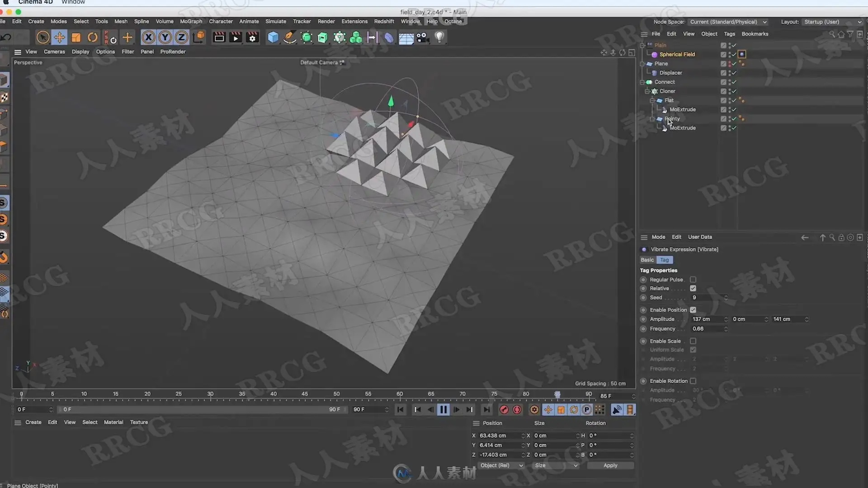The height and width of the screenshot is (488, 868).
Task: Enable the Enable Rotation checkbox
Action: coord(693,381)
